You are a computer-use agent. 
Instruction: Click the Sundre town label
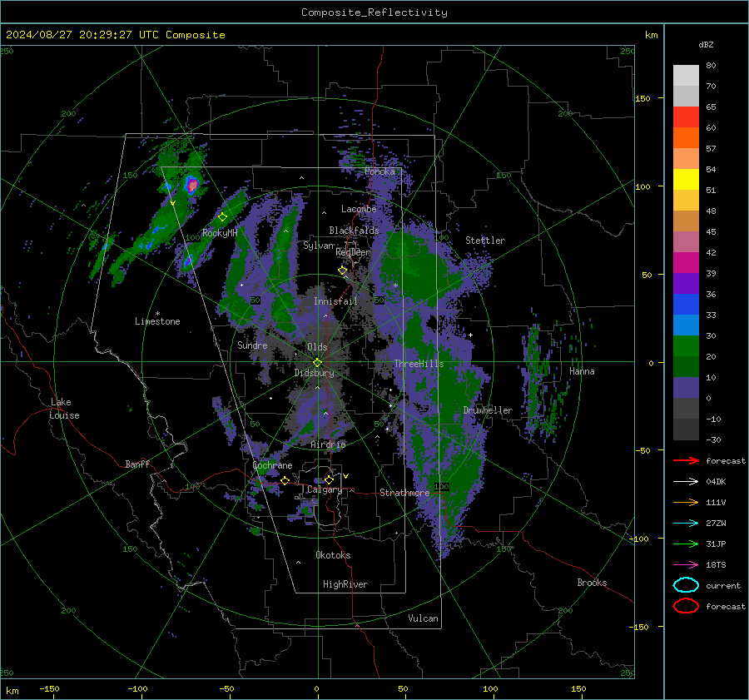point(252,345)
